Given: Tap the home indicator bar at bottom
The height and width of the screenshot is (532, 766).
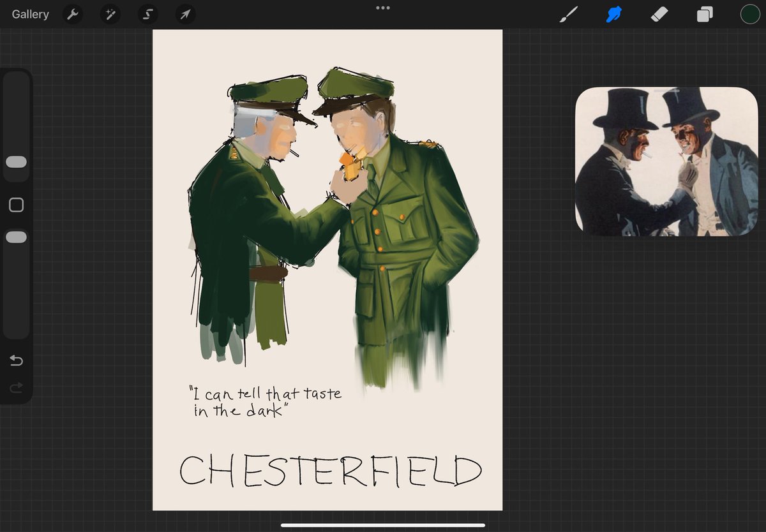Looking at the screenshot, I should pyautogui.click(x=383, y=525).
